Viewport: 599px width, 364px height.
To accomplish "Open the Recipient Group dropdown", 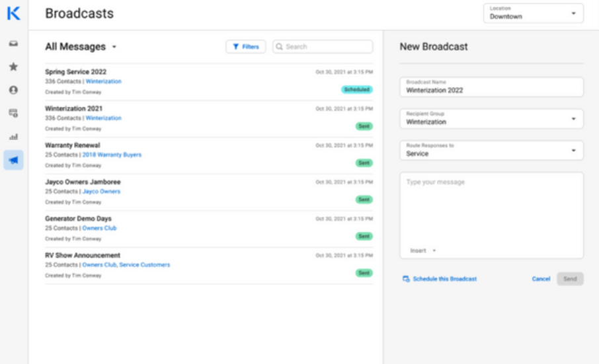I will pos(491,119).
